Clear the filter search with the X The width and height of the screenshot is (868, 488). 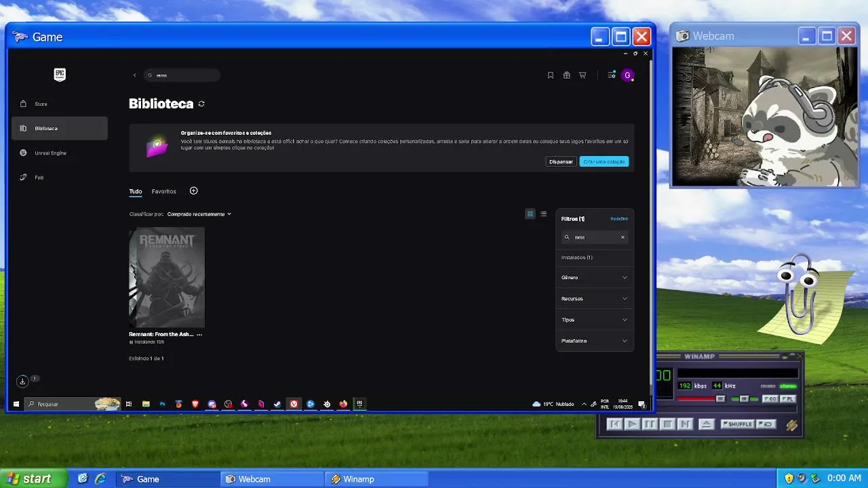click(x=623, y=237)
